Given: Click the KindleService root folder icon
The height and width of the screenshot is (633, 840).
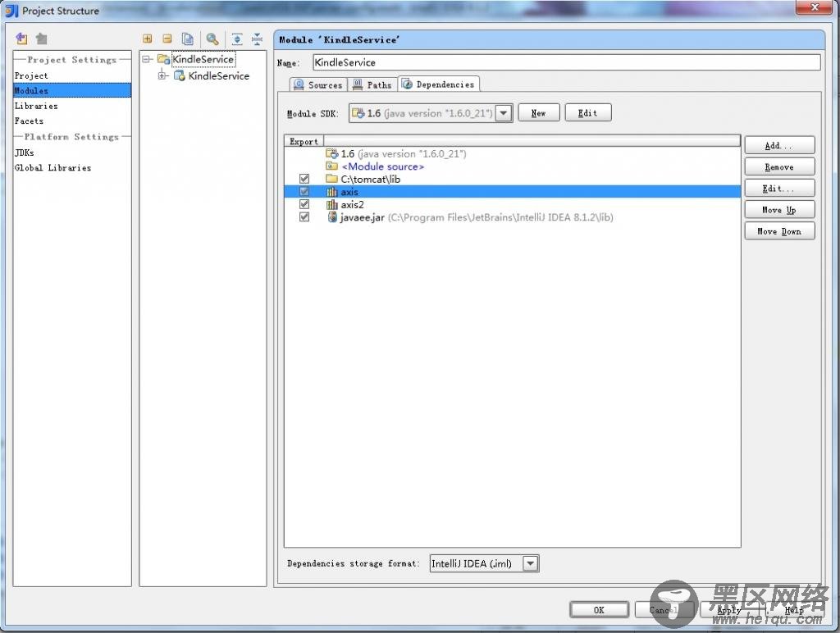Looking at the screenshot, I should [x=163, y=59].
